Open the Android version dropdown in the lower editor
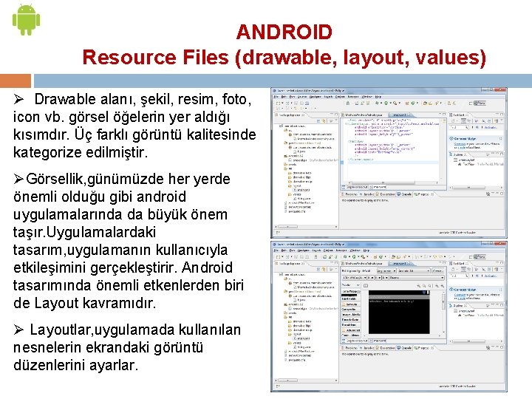Screen dimensions: 532x399 click(x=414, y=270)
